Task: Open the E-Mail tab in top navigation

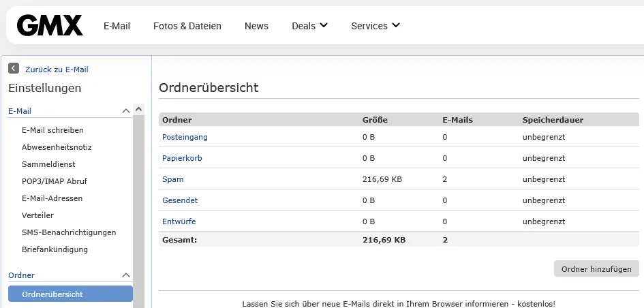Action: tap(117, 26)
